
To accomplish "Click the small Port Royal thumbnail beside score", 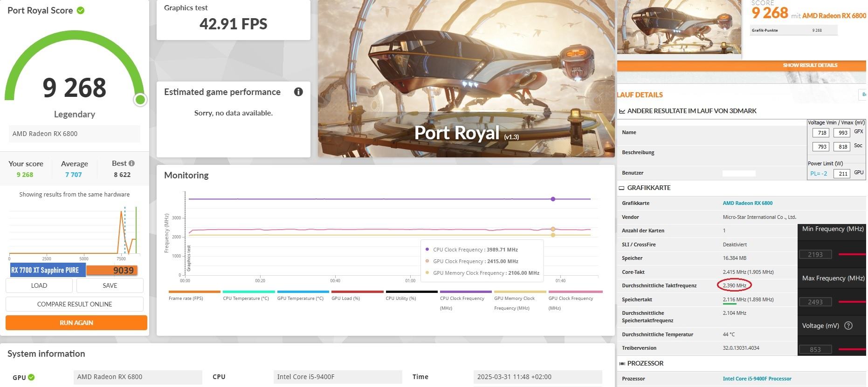I will [x=679, y=27].
